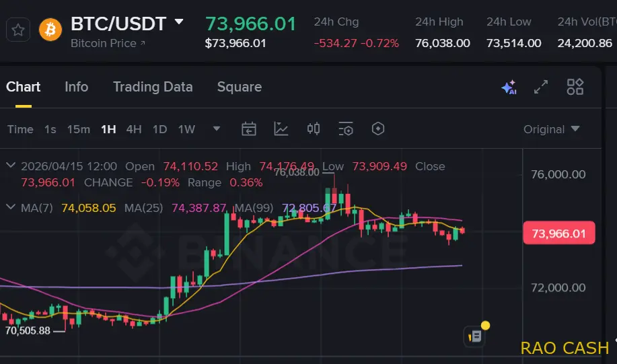Open the Original chart source dropdown
The height and width of the screenshot is (364, 617).
[x=551, y=129]
